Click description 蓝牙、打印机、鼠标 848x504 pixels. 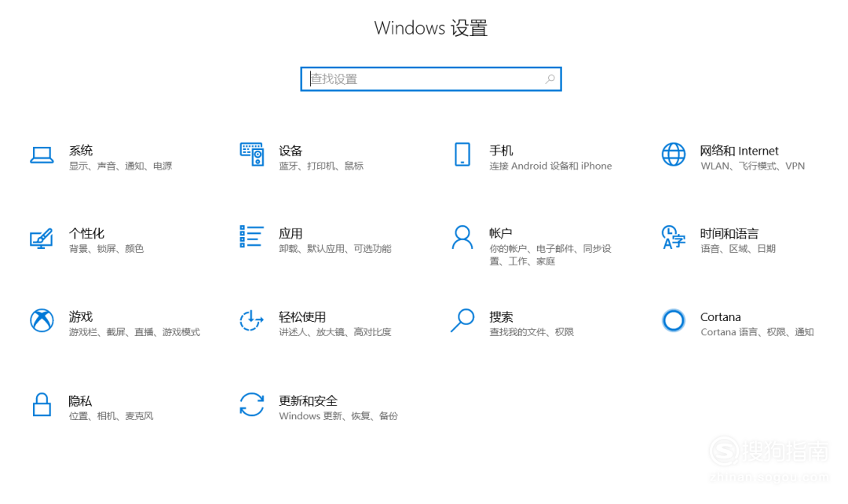pyautogui.click(x=321, y=166)
